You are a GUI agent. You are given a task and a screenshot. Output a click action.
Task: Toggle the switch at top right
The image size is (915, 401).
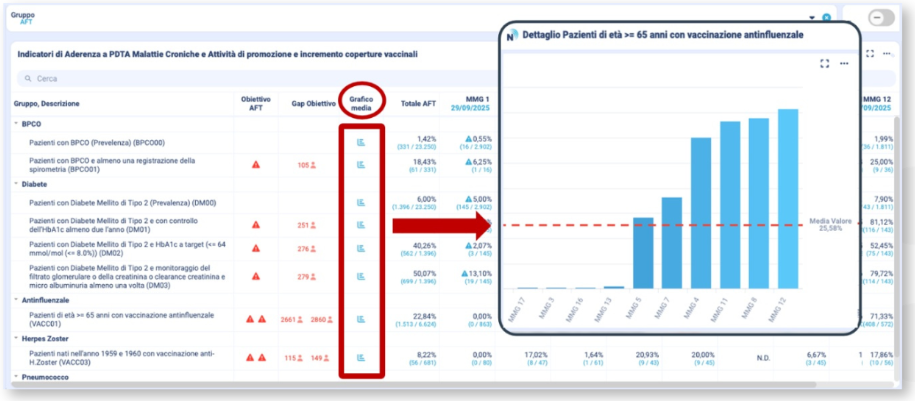point(882,18)
